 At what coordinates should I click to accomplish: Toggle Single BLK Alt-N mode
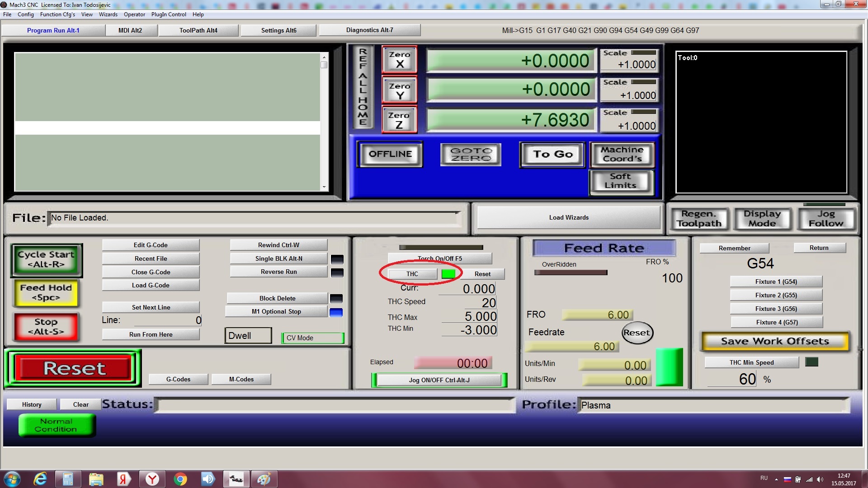pos(278,258)
